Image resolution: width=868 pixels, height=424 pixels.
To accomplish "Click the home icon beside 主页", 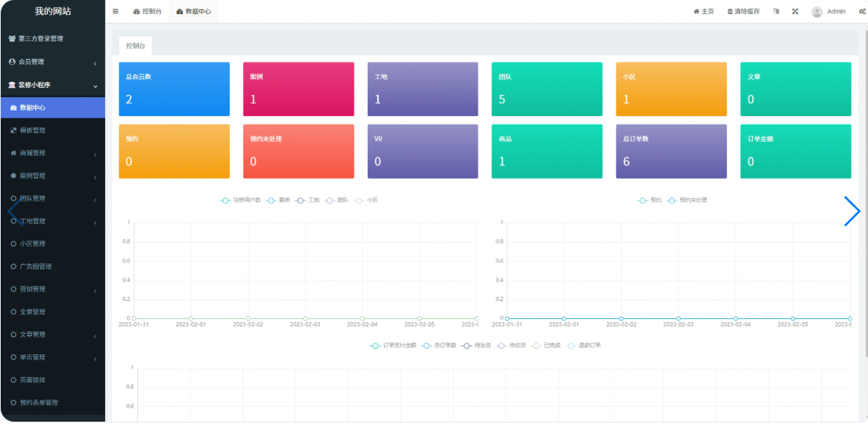I will coord(696,12).
